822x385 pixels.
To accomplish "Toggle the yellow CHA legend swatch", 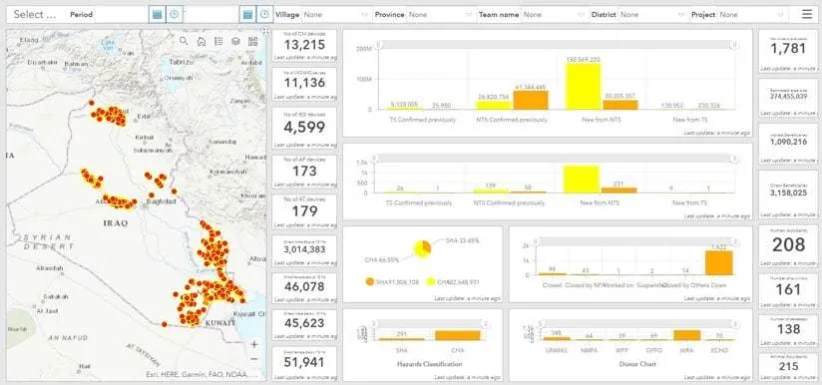I will 430,282.
